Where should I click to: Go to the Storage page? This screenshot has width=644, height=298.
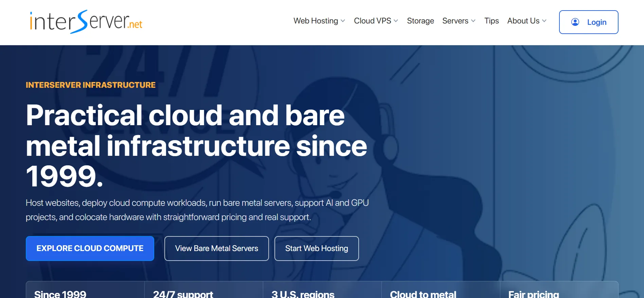pos(421,21)
